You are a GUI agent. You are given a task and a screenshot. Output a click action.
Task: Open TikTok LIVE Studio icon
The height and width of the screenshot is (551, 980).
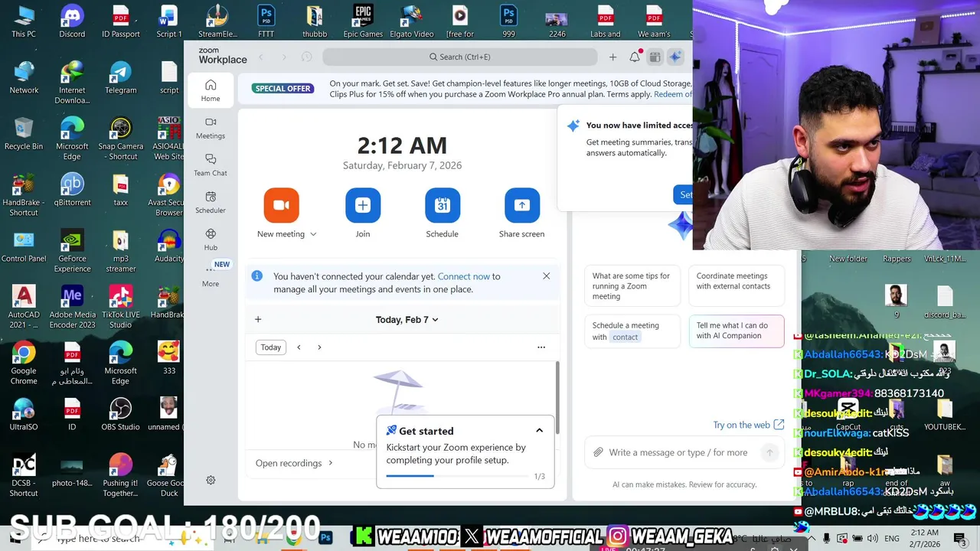pos(120,307)
